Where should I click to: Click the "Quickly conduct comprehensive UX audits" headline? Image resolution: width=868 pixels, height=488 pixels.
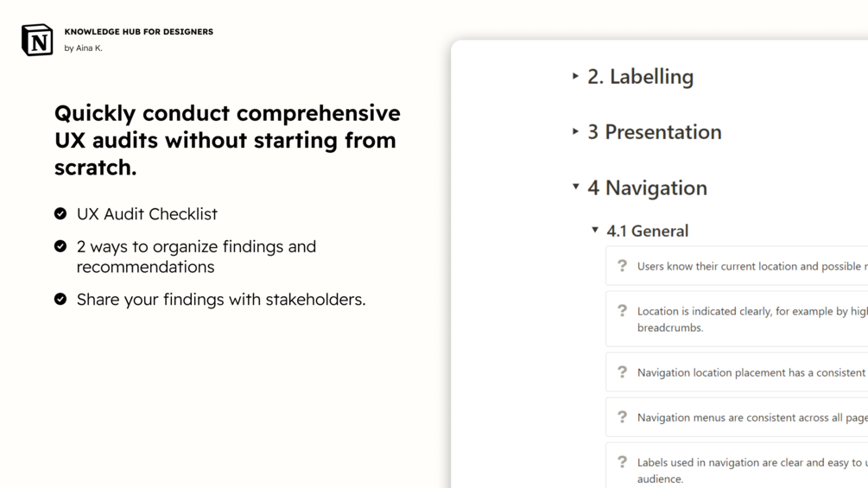[x=227, y=140]
